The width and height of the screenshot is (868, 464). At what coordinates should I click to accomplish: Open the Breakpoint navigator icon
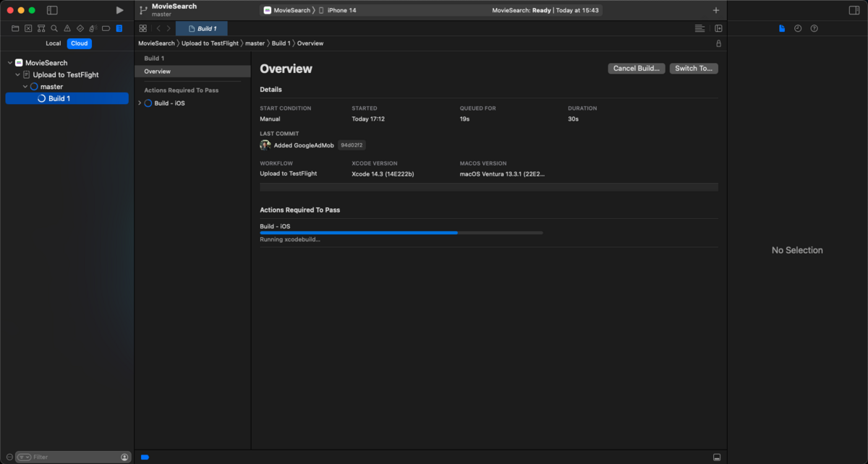pos(106,28)
